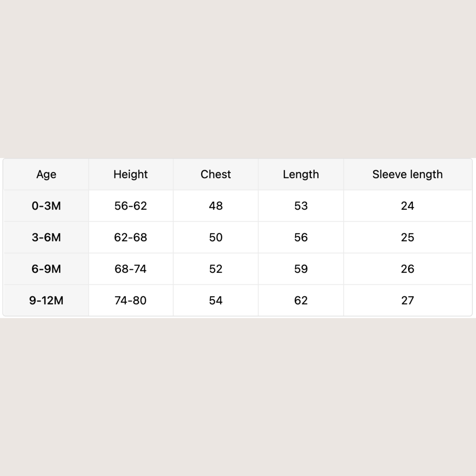
Task: Select the 0-3M age row label
Action: 46,206
